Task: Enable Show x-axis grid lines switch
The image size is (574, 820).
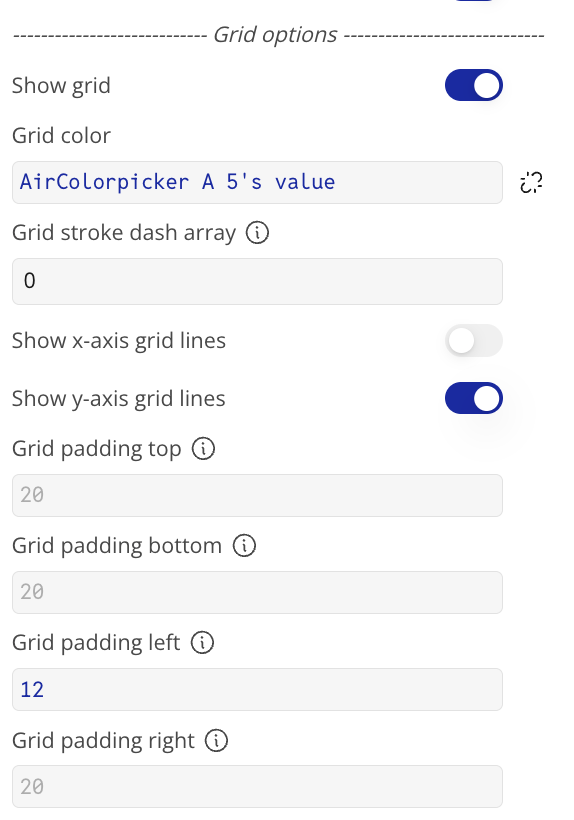Action: pyautogui.click(x=474, y=340)
